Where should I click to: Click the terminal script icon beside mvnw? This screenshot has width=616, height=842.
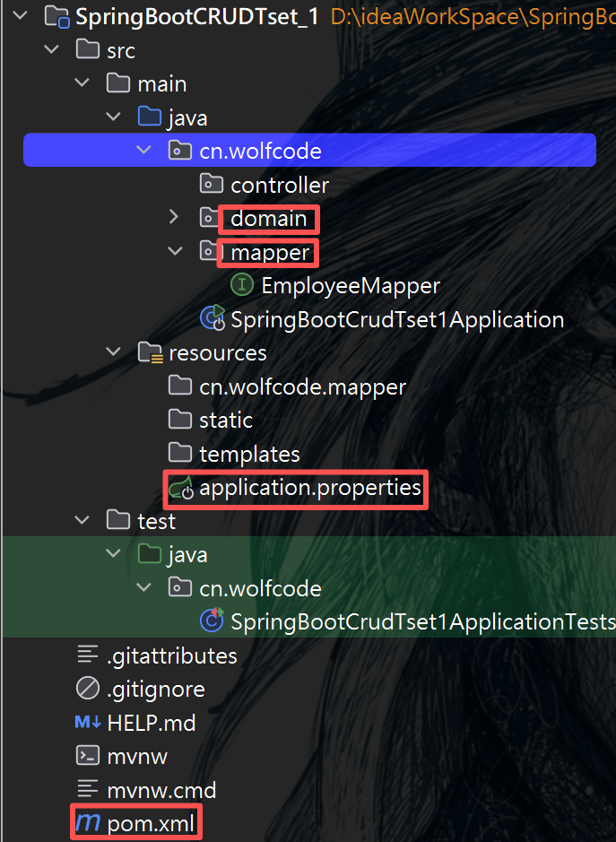tap(87, 756)
